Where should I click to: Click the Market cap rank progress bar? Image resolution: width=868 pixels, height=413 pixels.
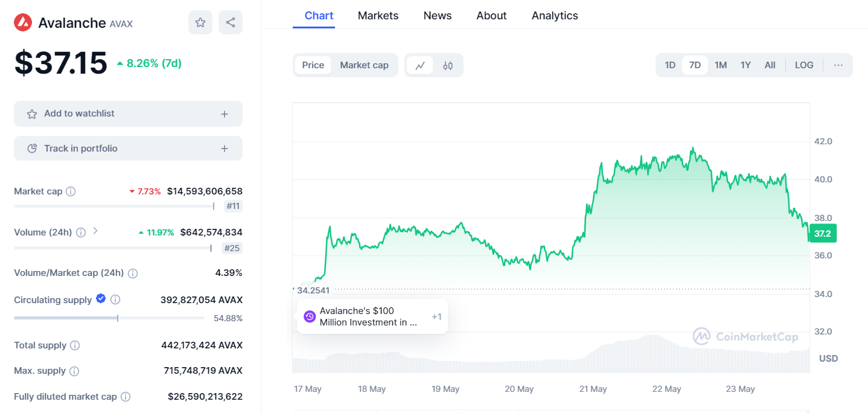pyautogui.click(x=114, y=206)
